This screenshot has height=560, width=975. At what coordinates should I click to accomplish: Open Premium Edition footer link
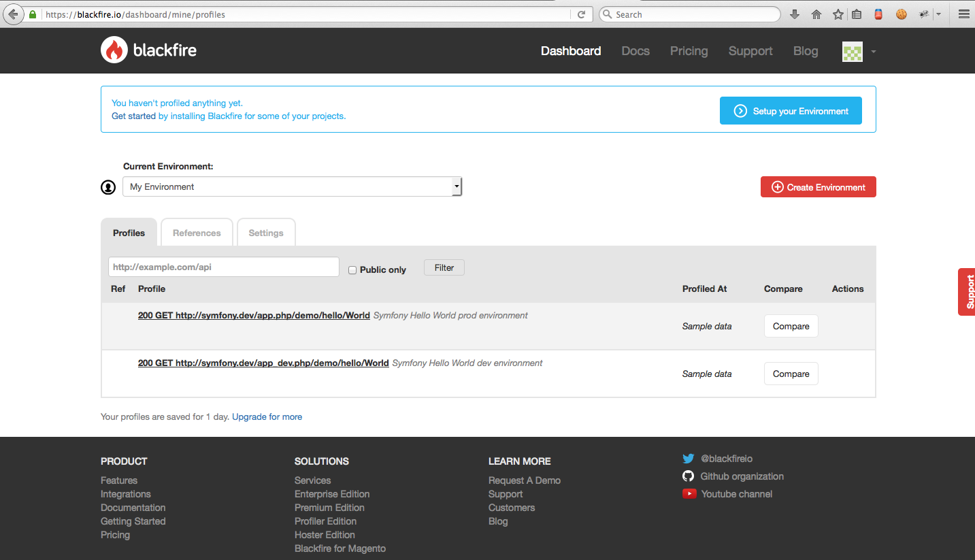[x=329, y=508]
